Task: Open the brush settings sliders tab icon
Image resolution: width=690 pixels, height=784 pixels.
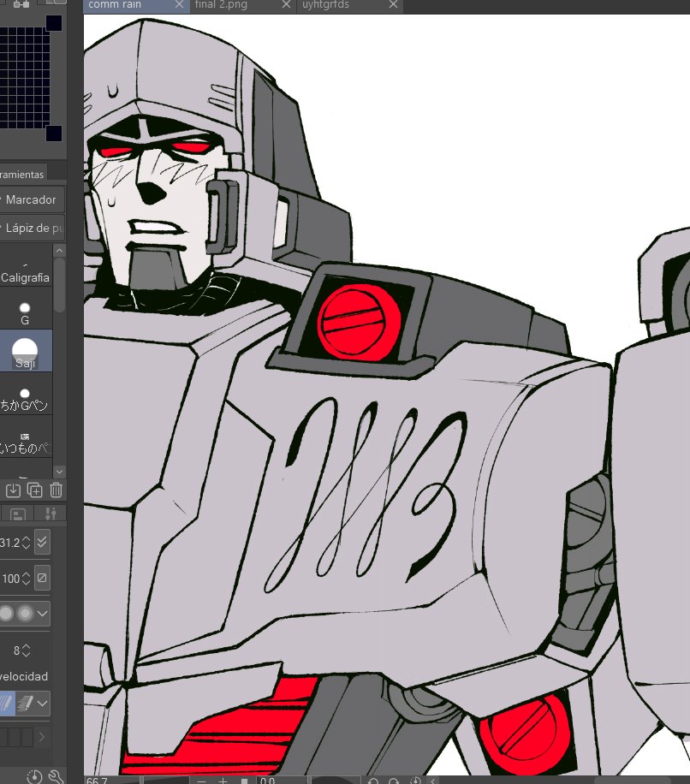Action: [51, 514]
